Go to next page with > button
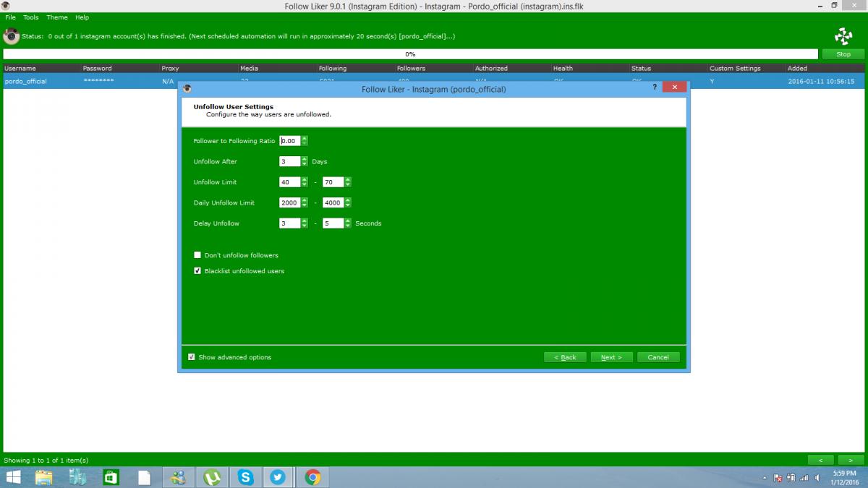 pos(851,460)
